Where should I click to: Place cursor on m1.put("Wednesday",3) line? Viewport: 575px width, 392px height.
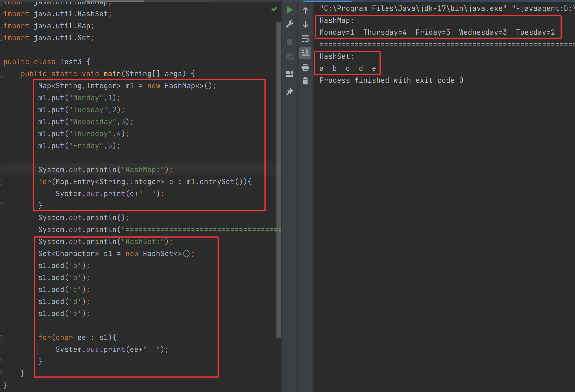86,122
